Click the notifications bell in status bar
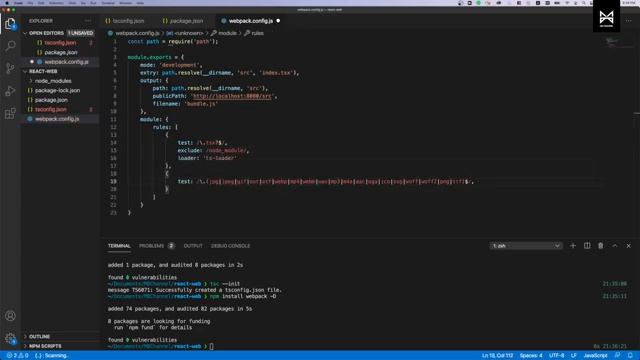640x360 pixels. 630,356
